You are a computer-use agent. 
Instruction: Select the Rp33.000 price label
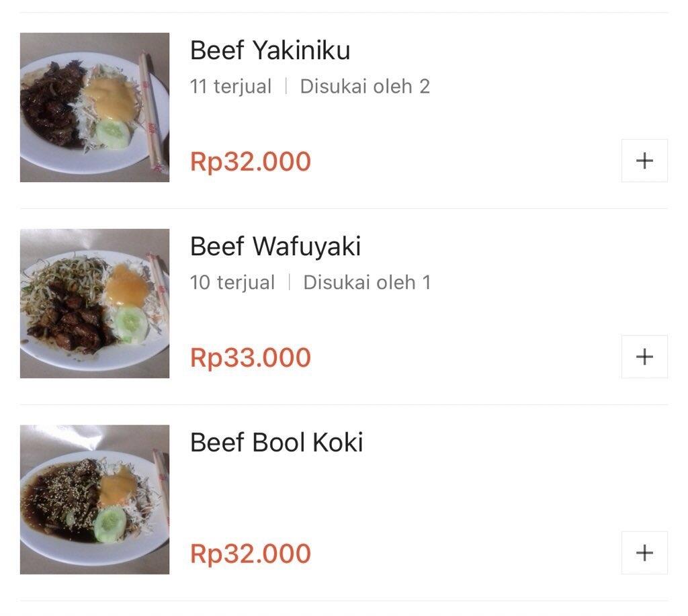(250, 357)
